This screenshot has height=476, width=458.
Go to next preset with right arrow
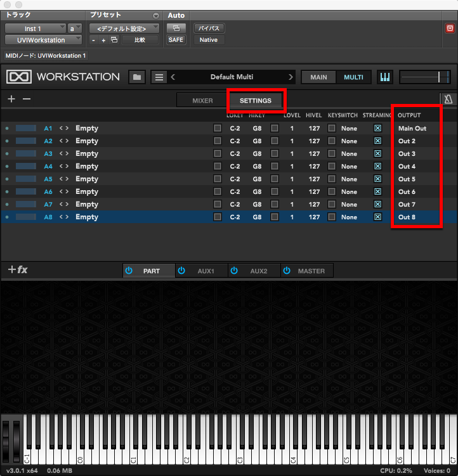pyautogui.click(x=291, y=77)
